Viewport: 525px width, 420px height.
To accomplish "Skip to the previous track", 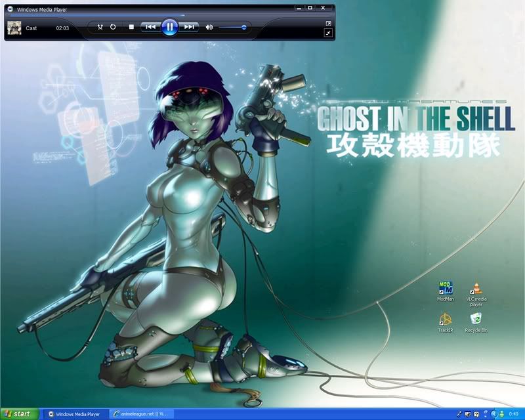I will pyautogui.click(x=150, y=28).
